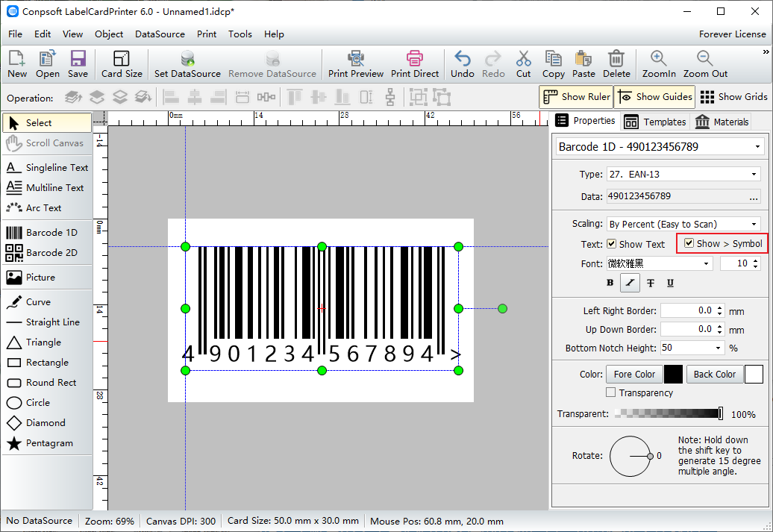Image resolution: width=773 pixels, height=532 pixels.
Task: Open the File menu
Action: pos(15,34)
